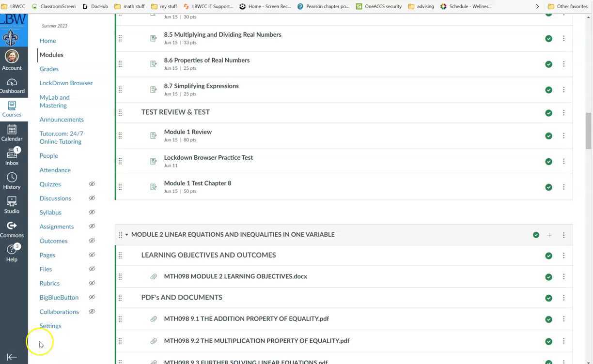Click the plus icon to add item to Module 2
Screen dimensions: 593x364
pos(549,235)
